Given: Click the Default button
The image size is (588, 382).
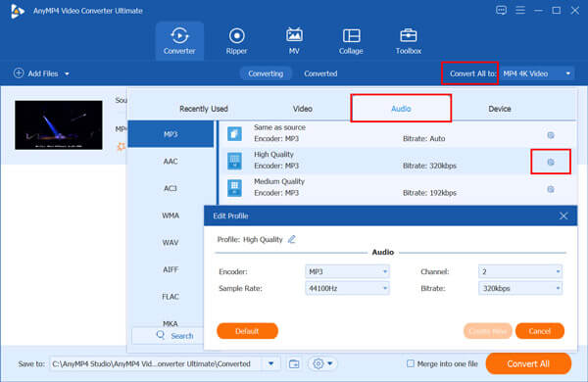Looking at the screenshot, I should [248, 331].
